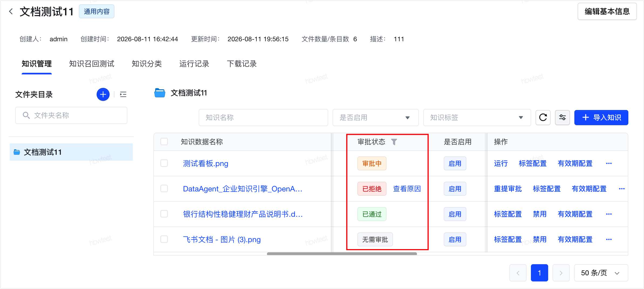Click 运行 for 测试看板.png row
Screen dimensions: 644x289
(501, 163)
